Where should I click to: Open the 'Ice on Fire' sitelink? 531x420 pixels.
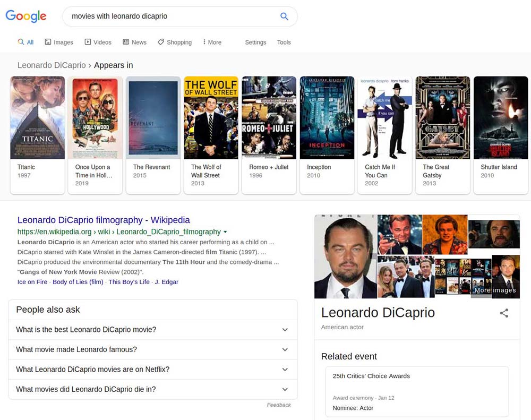click(32, 282)
